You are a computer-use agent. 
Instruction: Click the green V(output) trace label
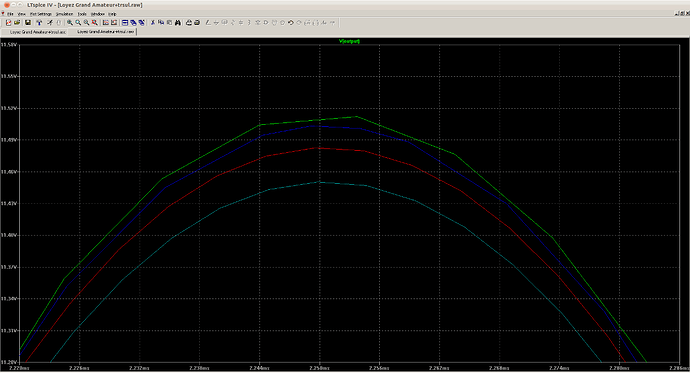click(x=349, y=41)
